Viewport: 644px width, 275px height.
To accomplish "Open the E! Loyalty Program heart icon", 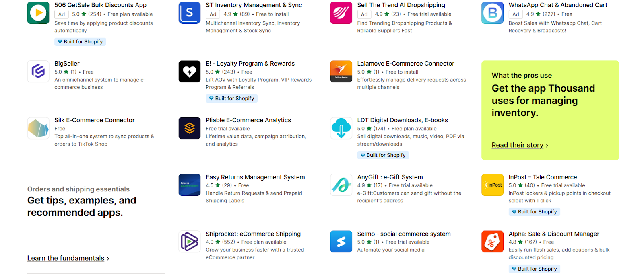I will pos(190,72).
